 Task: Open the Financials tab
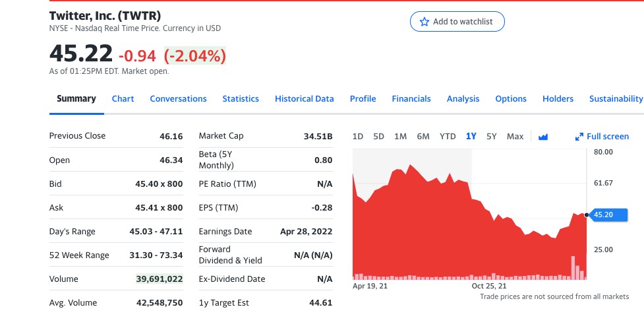click(411, 99)
